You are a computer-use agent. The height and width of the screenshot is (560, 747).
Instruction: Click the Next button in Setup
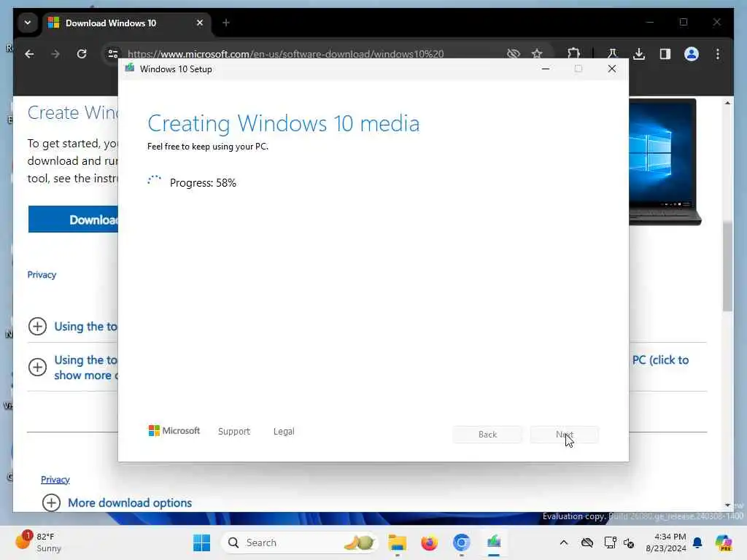point(565,435)
